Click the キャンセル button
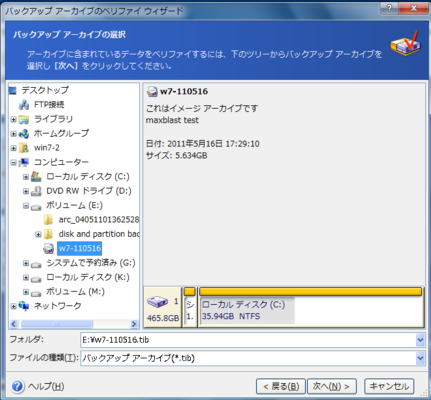The width and height of the screenshot is (431, 400). (x=389, y=386)
